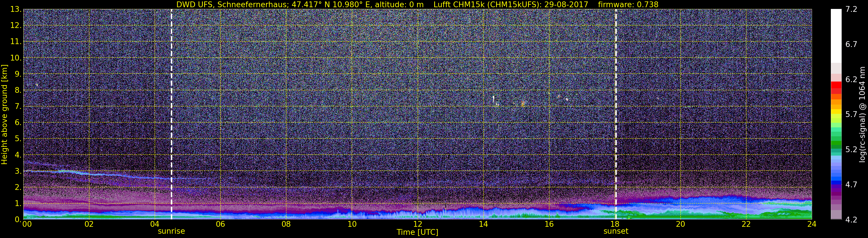
Task: Select the '14' time axis tick label
Action: [x=483, y=224]
